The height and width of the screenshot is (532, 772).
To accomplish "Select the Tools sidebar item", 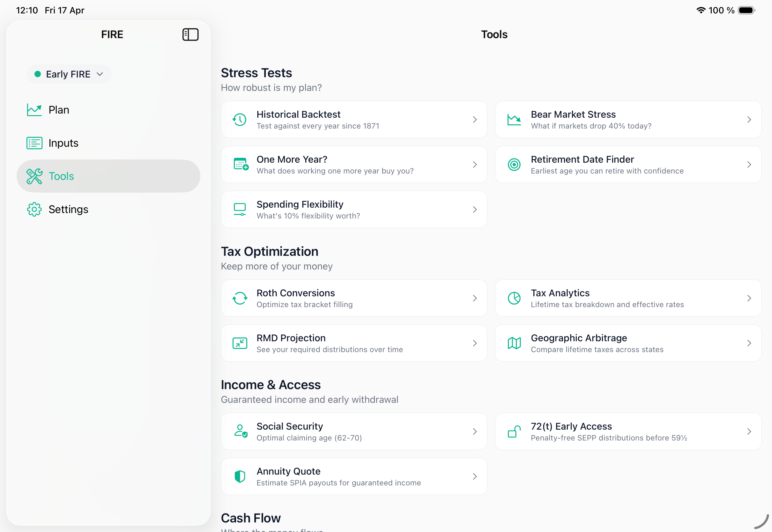I will [x=108, y=176].
